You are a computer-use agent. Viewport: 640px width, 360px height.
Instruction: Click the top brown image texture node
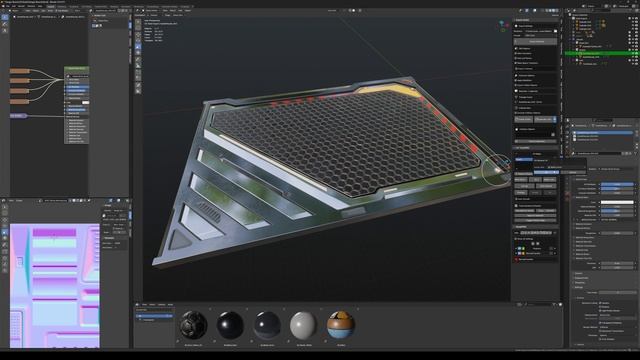point(20,71)
